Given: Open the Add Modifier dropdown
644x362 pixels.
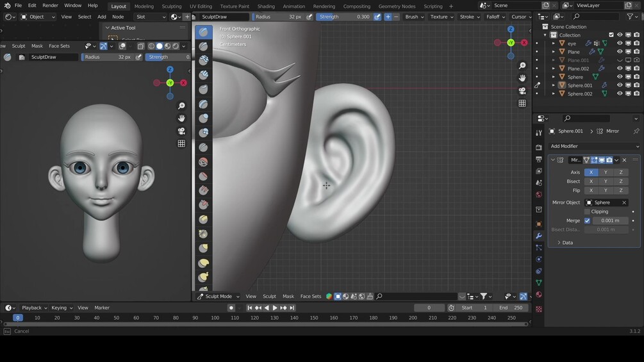Looking at the screenshot, I should pyautogui.click(x=594, y=146).
